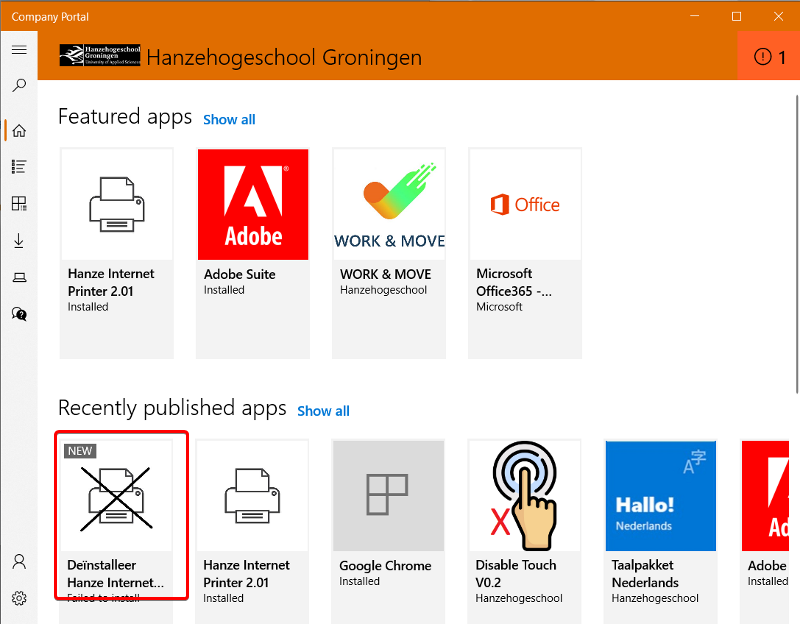Open Help & support chat icon
The width and height of the screenshot is (800, 624).
tap(18, 314)
